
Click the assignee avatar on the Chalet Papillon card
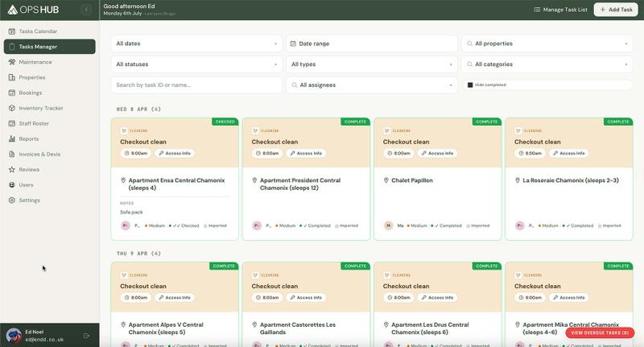388,225
